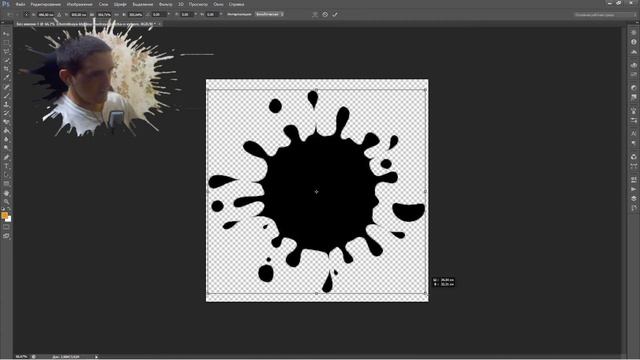Click the width percentage field
The width and height of the screenshot is (640, 360).
tap(104, 14)
